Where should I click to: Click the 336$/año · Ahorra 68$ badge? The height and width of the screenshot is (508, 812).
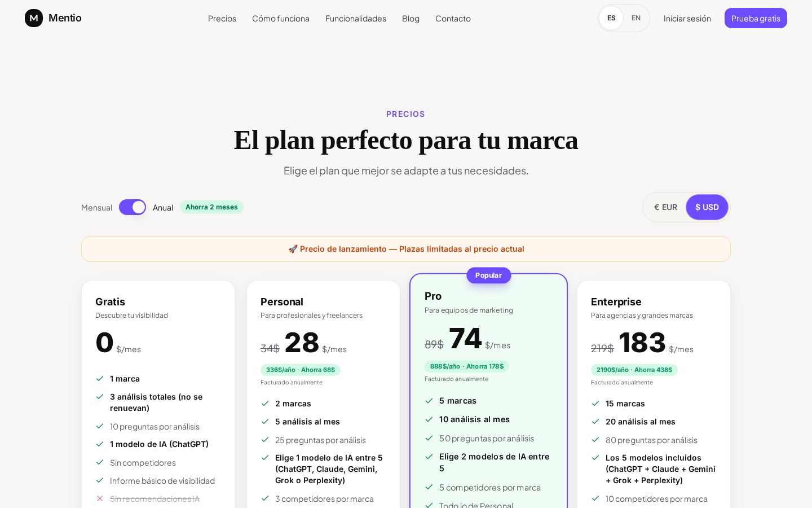(x=301, y=370)
